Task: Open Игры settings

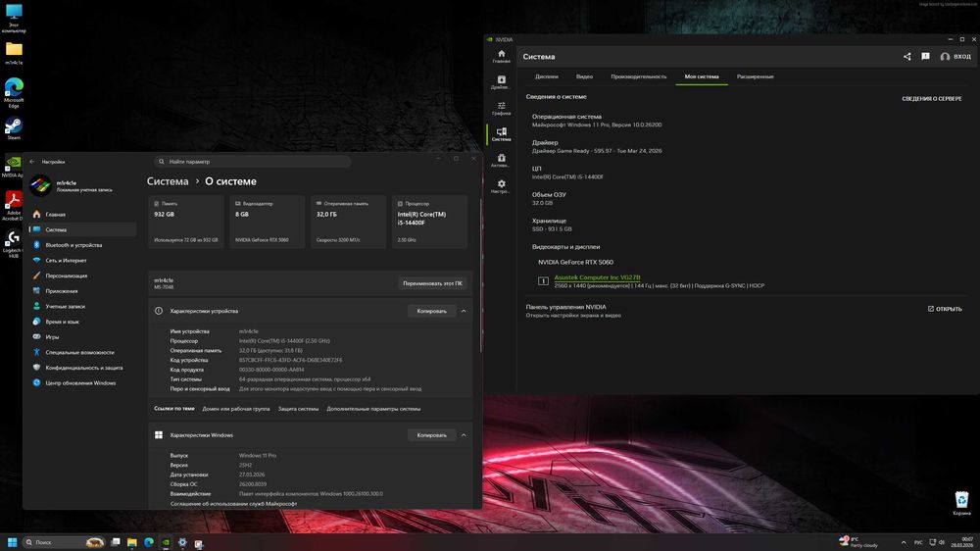Action: tap(83, 337)
